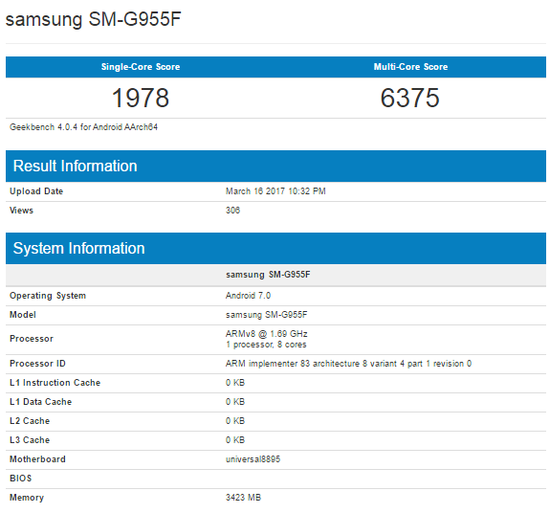The image size is (550, 513).
Task: Click the 3423 MB memory value
Action: coord(243,497)
